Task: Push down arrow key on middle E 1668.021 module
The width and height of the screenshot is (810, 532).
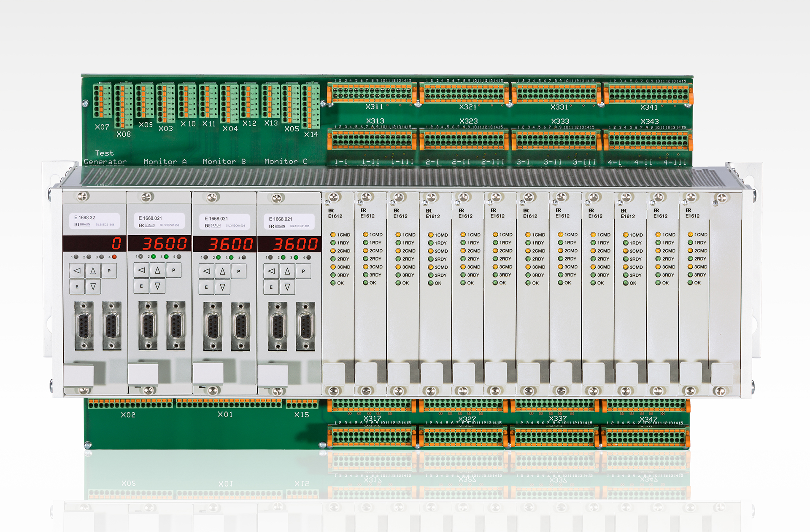Action: coord(222,287)
